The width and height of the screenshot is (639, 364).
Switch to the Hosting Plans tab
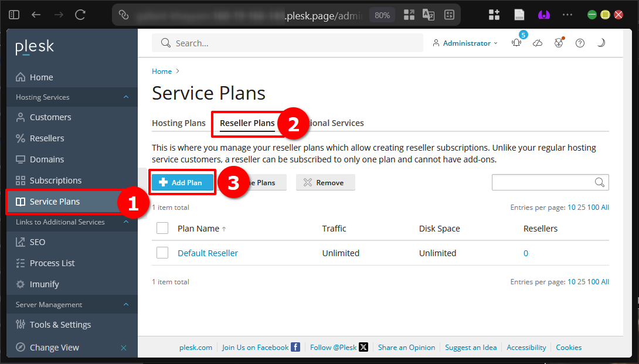coord(178,123)
